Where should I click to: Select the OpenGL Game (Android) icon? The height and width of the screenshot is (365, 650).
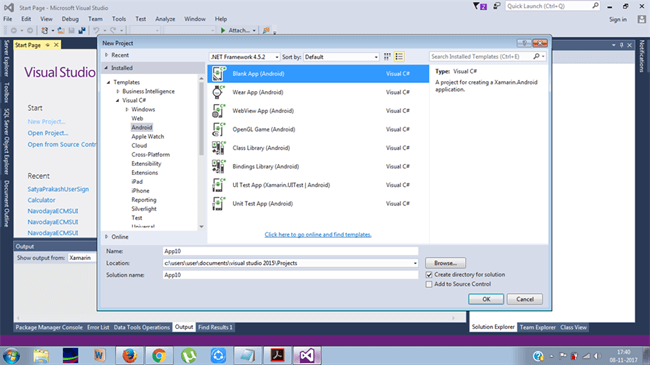tap(218, 129)
